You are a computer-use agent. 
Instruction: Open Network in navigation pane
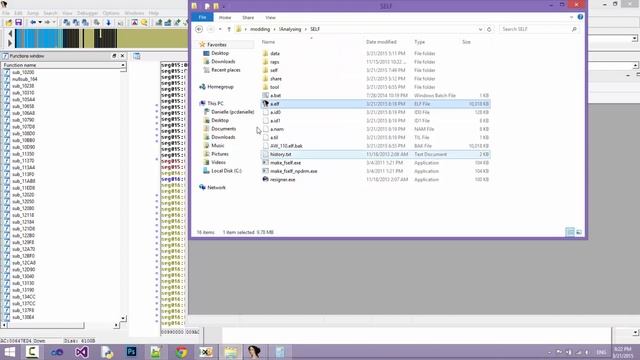point(216,188)
